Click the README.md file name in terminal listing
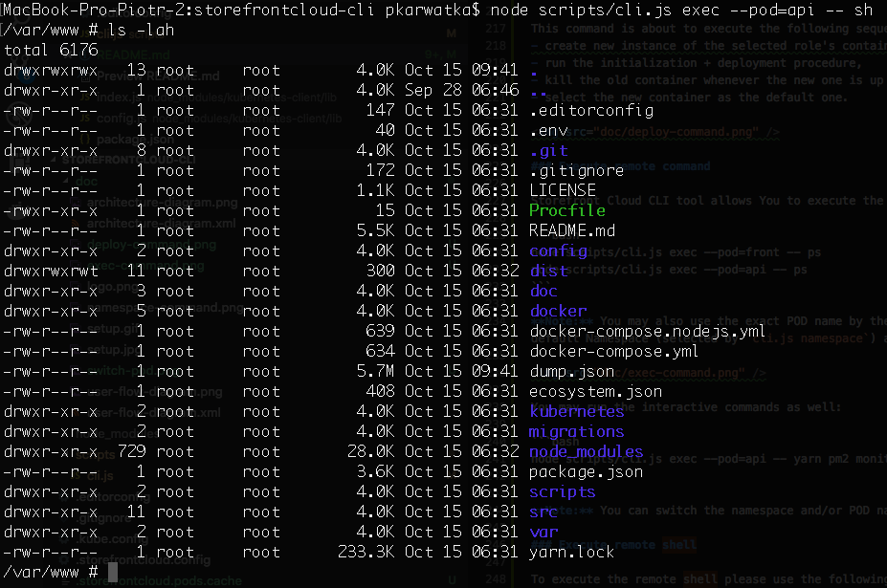887x588 pixels. coord(572,230)
